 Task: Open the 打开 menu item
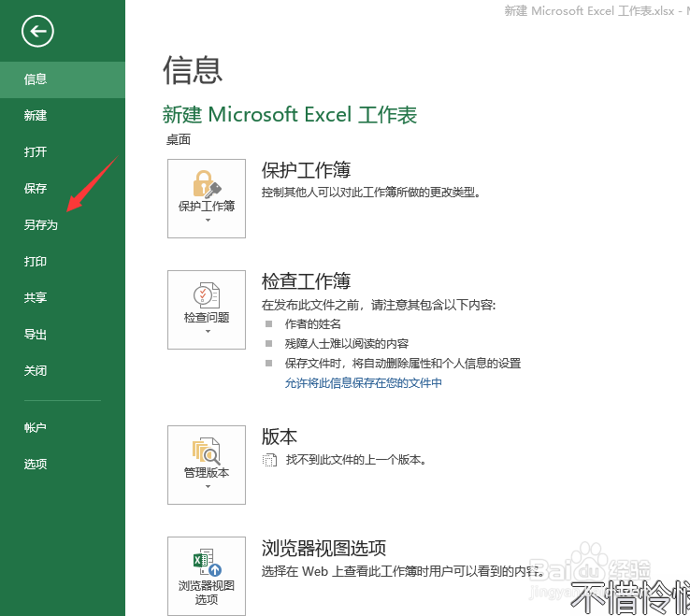[63, 152]
